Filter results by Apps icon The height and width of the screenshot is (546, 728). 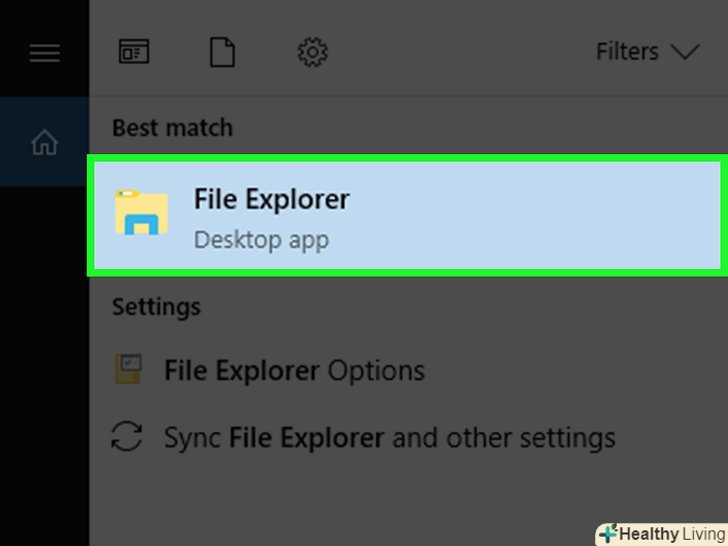[133, 52]
